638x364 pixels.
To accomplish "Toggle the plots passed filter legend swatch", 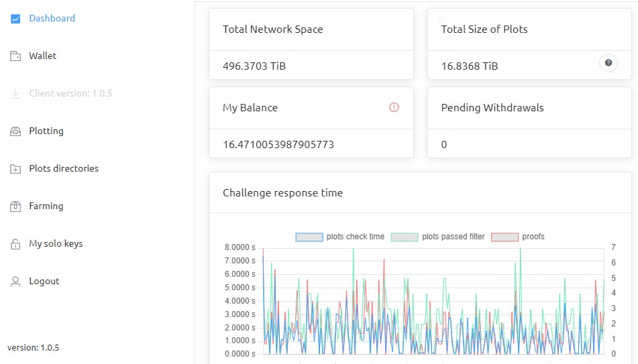I will click(x=405, y=237).
